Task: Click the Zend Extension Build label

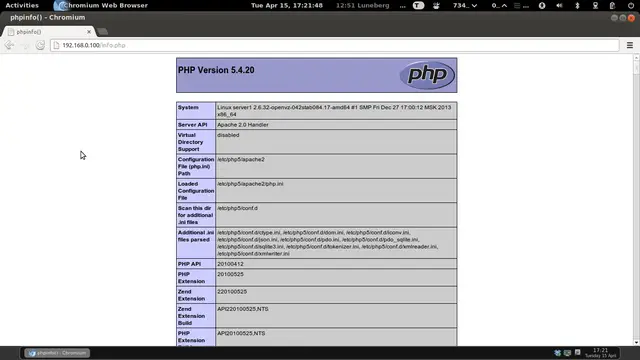Action: (191, 316)
